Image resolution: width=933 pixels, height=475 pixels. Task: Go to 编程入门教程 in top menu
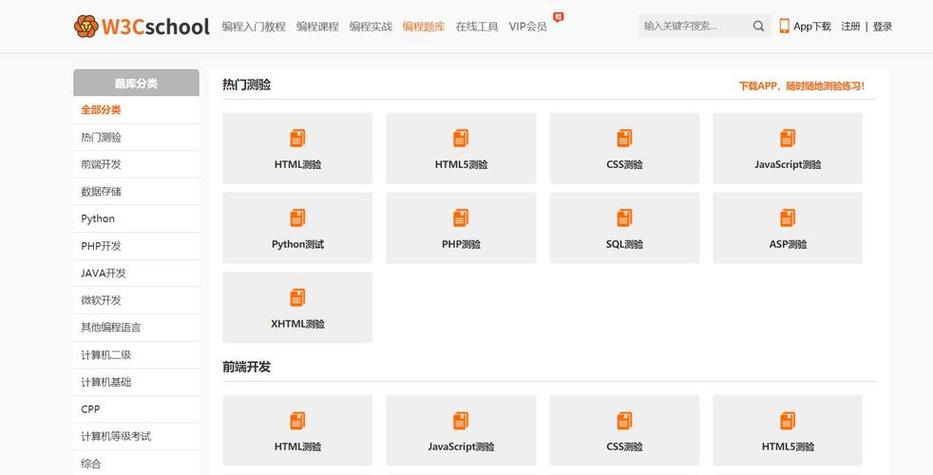click(x=253, y=27)
